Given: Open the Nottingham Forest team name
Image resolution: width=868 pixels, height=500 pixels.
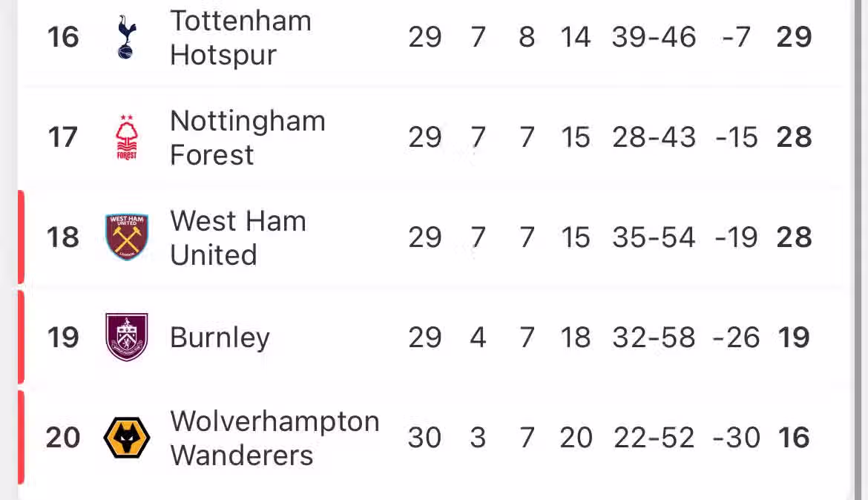Looking at the screenshot, I should pos(247,137).
